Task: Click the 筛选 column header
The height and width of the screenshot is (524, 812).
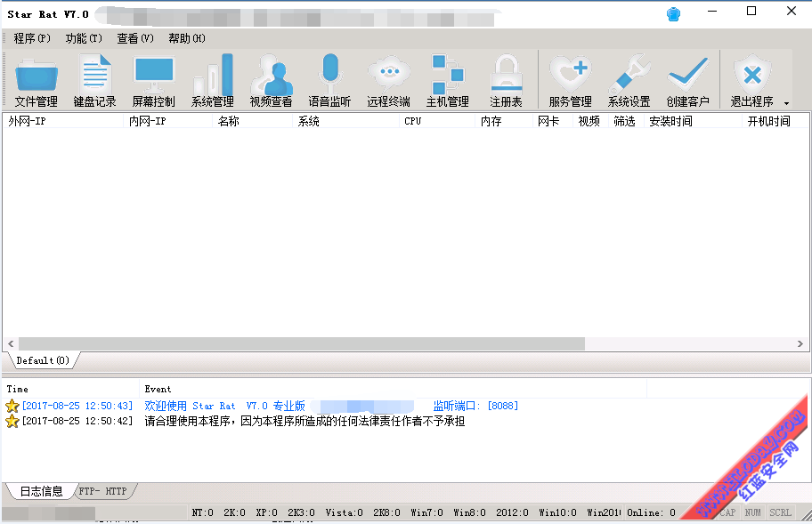Action: 627,121
